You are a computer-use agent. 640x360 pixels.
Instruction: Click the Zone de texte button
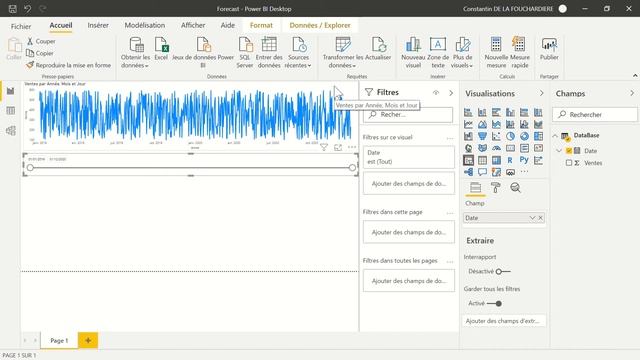(x=438, y=53)
